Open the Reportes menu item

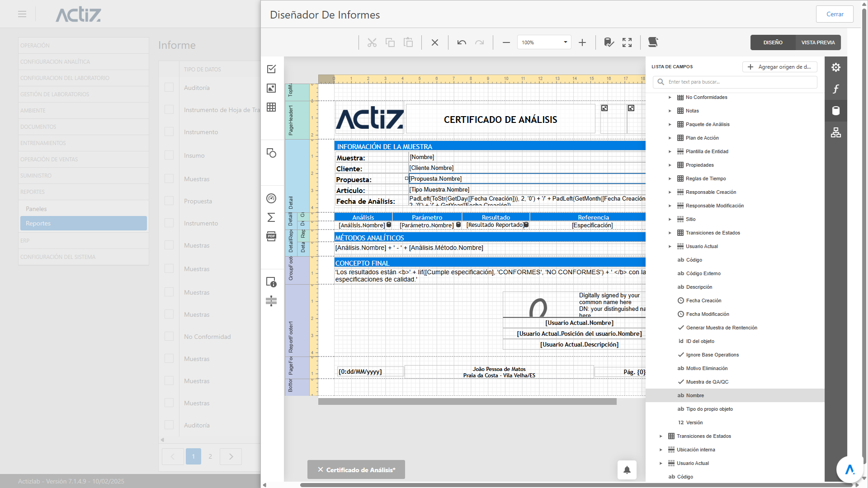[x=83, y=223]
